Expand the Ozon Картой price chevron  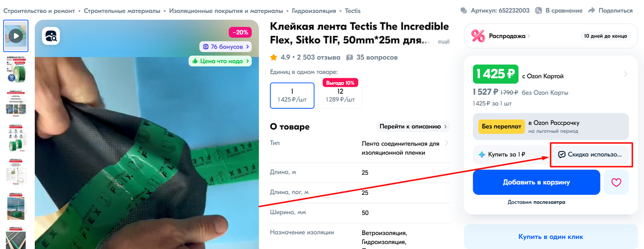point(625,74)
